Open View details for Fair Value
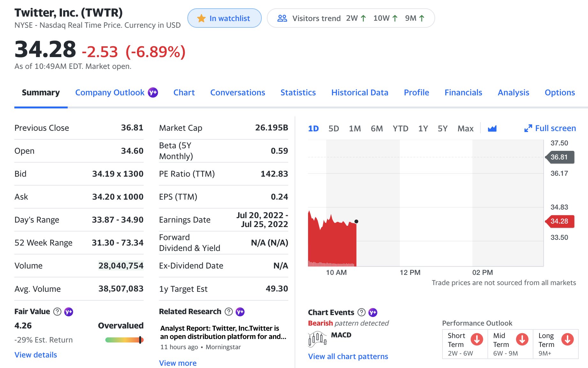 click(36, 355)
